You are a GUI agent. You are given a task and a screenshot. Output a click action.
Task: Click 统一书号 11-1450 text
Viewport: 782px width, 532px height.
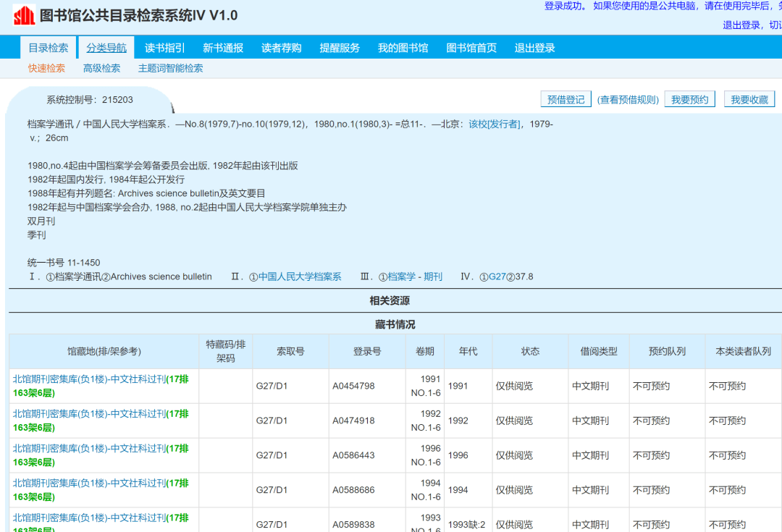[x=64, y=263]
